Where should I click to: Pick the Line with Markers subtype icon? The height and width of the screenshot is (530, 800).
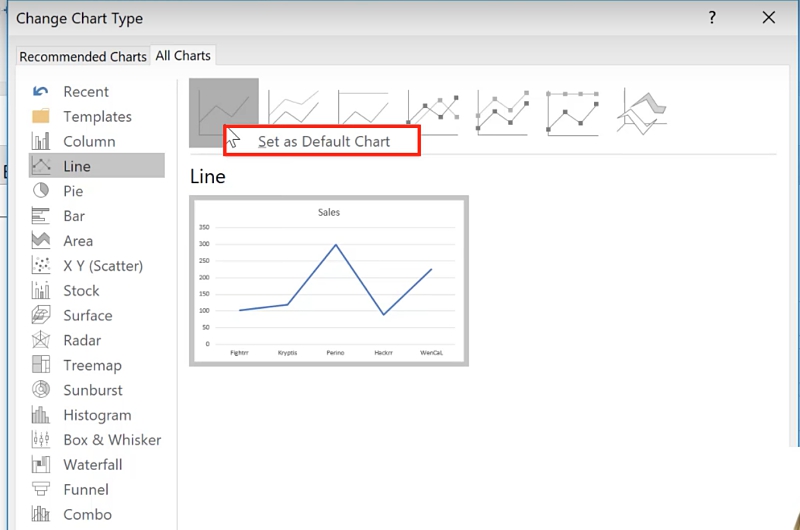click(x=433, y=112)
